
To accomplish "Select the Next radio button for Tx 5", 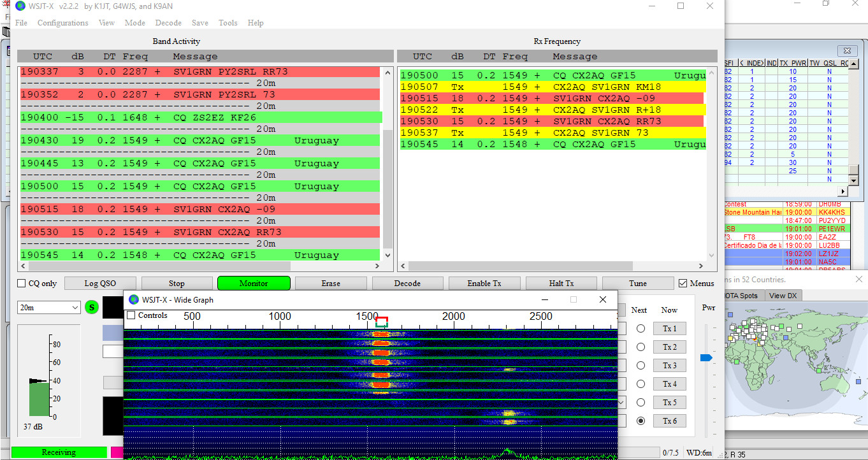I will pos(640,403).
